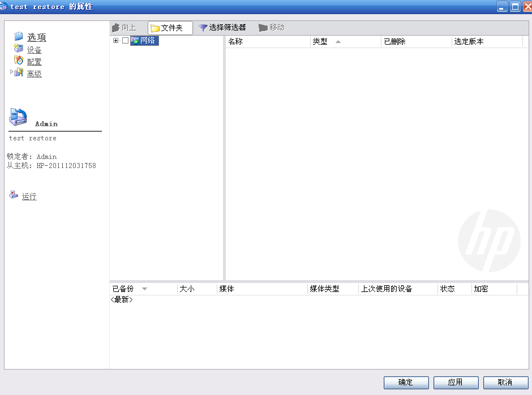Sort by 媒体类型 column header
Image resolution: width=532 pixels, height=395 pixels.
[333, 289]
